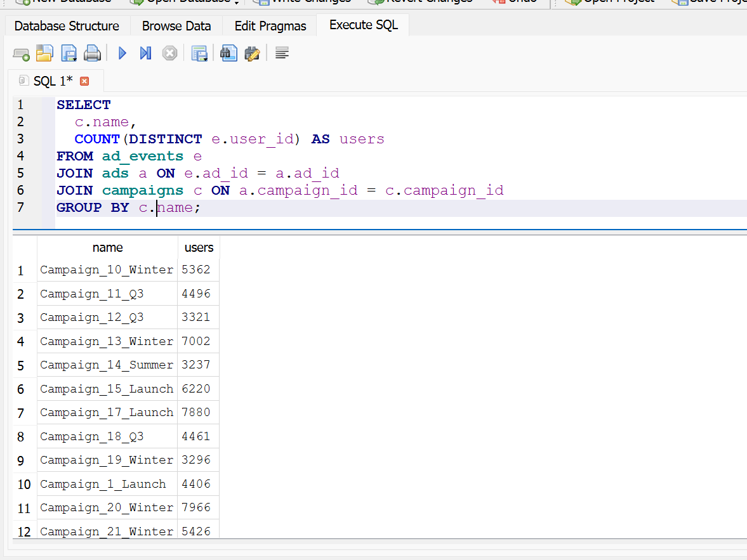The height and width of the screenshot is (560, 747).
Task: Open find and replace tool
Action: [x=253, y=54]
